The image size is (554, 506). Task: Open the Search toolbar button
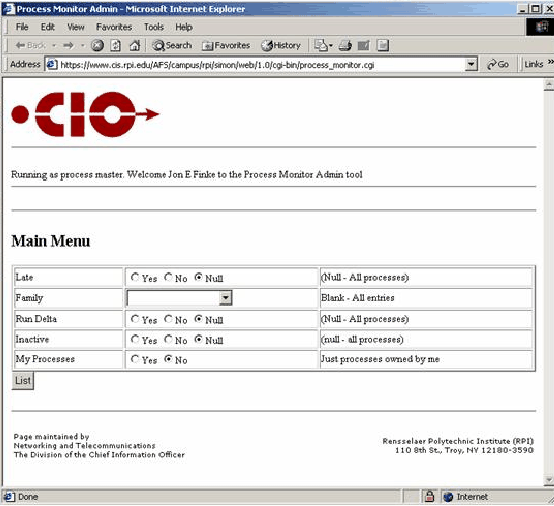tap(172, 45)
